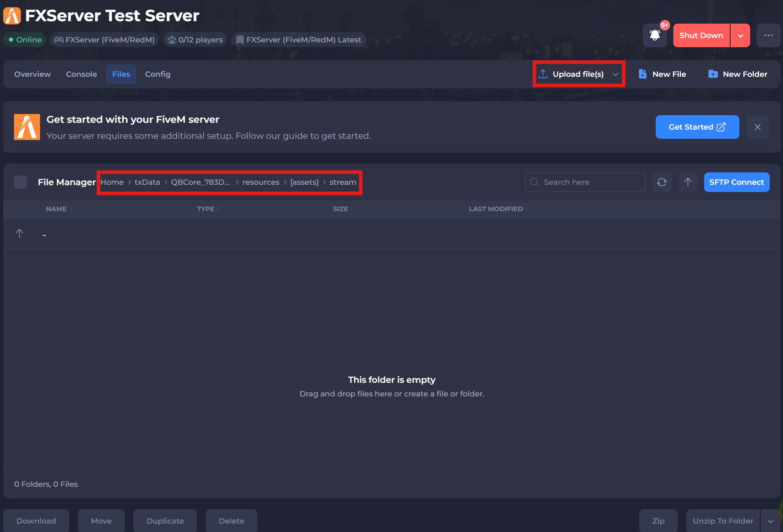Viewport: 783px width, 532px height.
Task: Dismiss the Get Started banner with X
Action: [757, 127]
